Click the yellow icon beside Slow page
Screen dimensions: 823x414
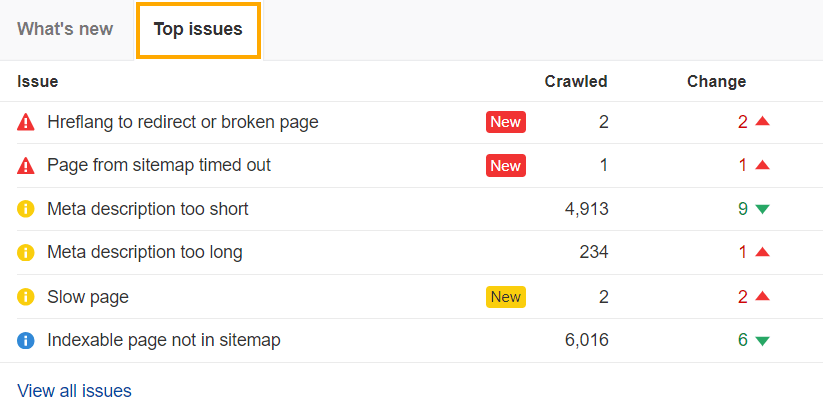click(x=26, y=297)
